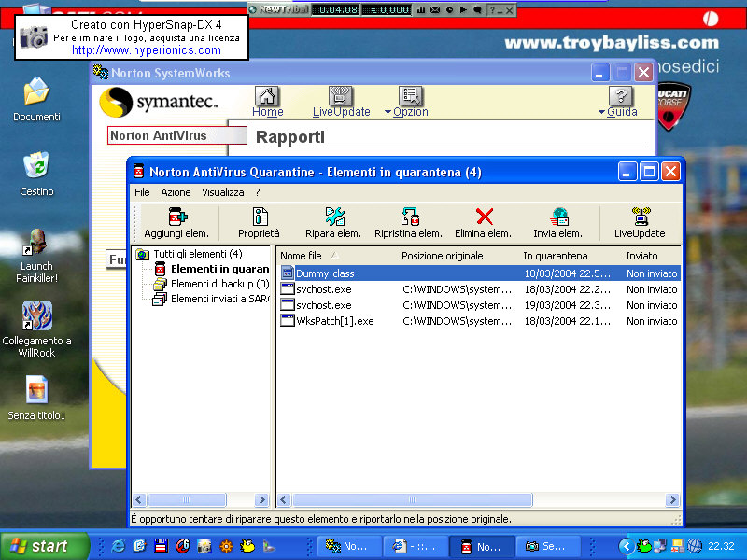
Task: Click the file list horizontal scrollbar thumb
Action: [x=413, y=499]
